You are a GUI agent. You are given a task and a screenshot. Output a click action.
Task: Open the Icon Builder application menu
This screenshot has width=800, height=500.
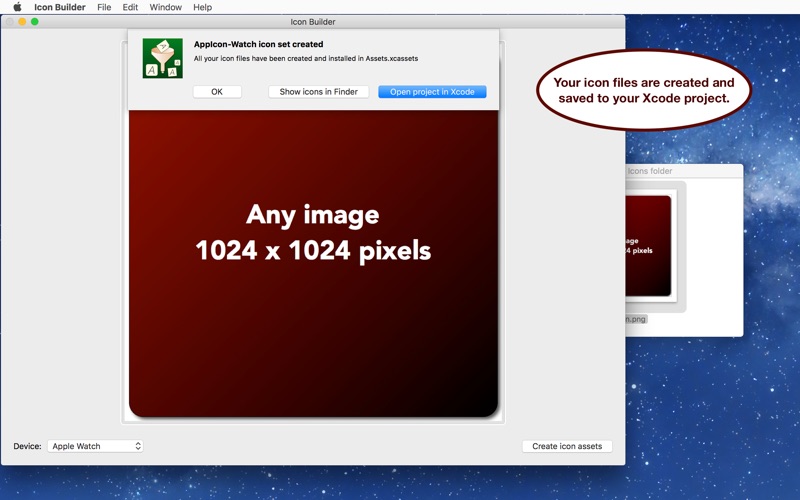coord(60,7)
